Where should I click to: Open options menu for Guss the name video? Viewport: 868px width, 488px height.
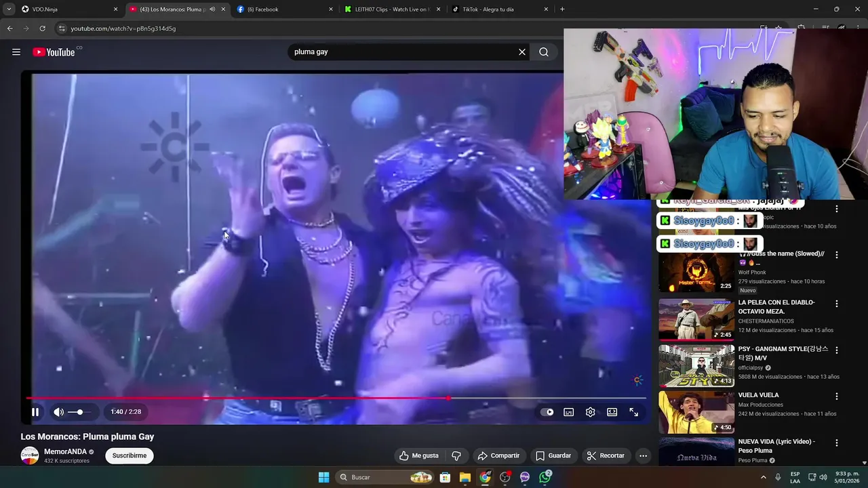(836, 255)
